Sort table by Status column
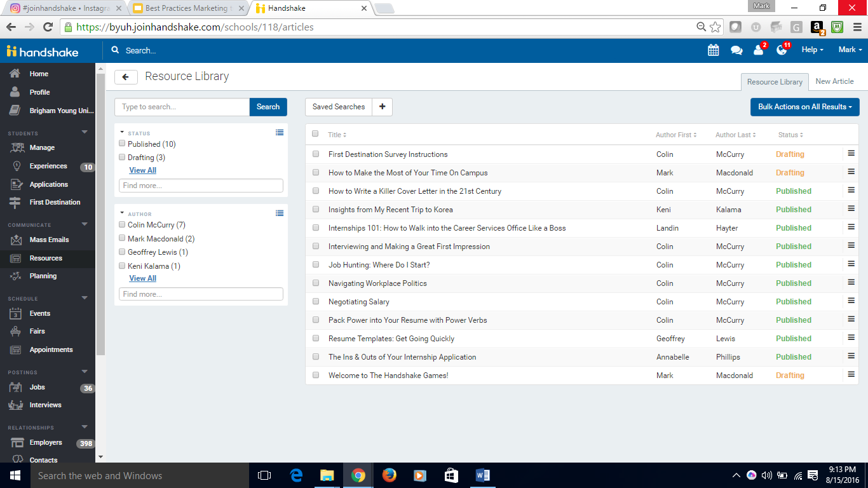 (x=790, y=135)
